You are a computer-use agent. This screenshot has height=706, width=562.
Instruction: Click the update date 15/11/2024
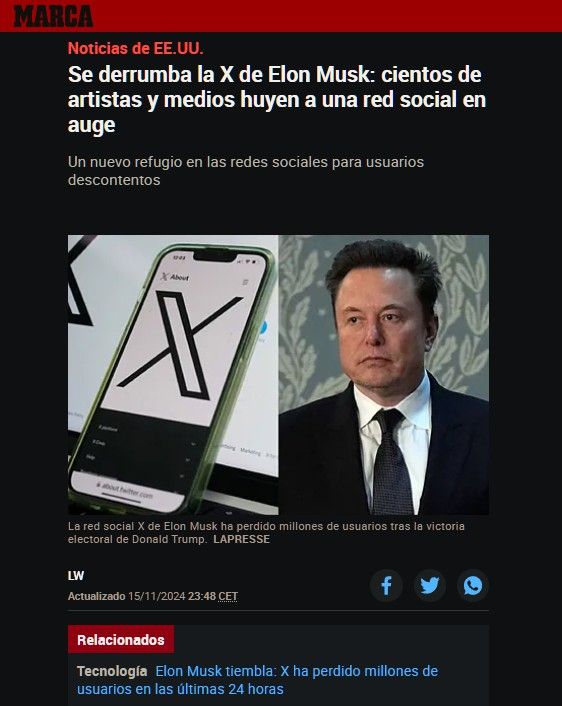[x=157, y=596]
